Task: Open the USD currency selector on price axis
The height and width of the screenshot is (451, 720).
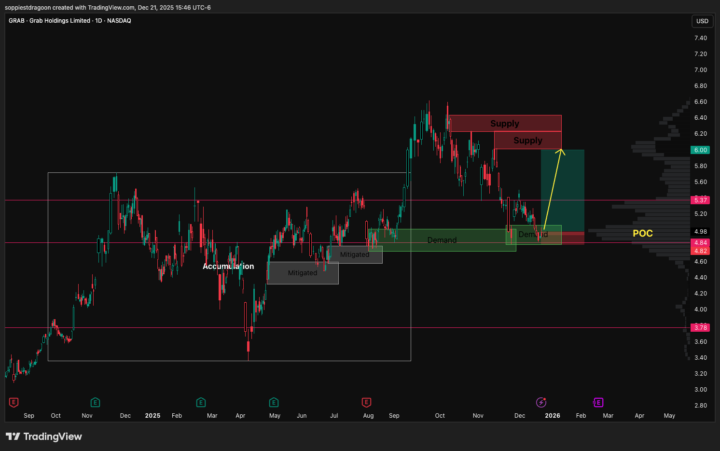Action: click(x=701, y=21)
